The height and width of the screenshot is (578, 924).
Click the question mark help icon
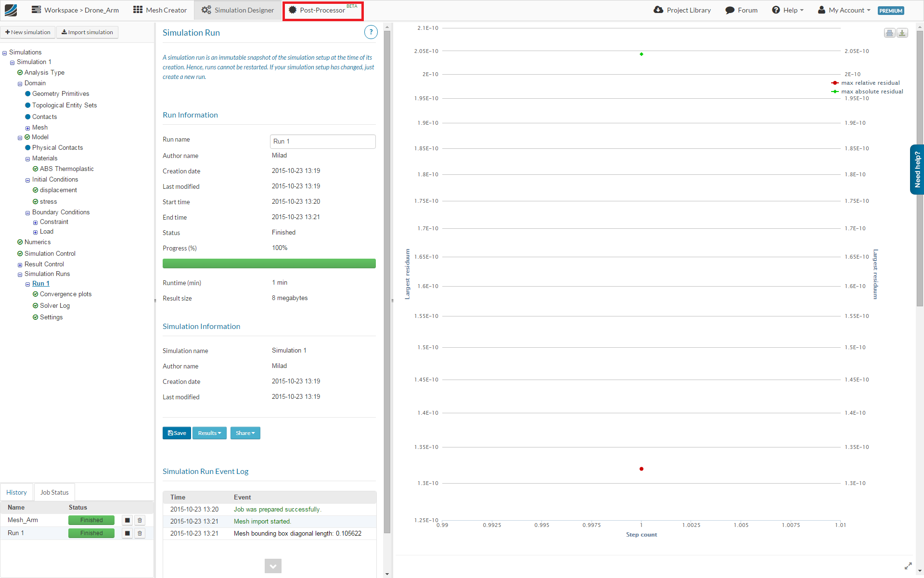point(371,32)
